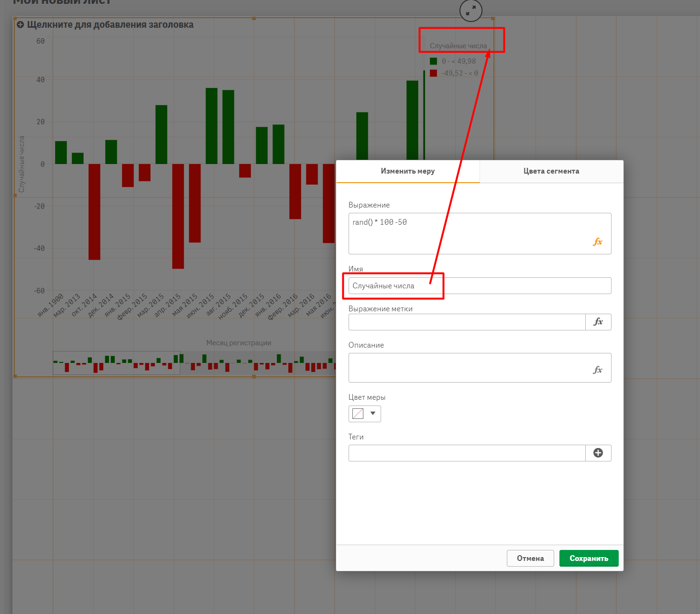Click legend title Случайные числа
This screenshot has height=614, width=700.
pyautogui.click(x=458, y=46)
